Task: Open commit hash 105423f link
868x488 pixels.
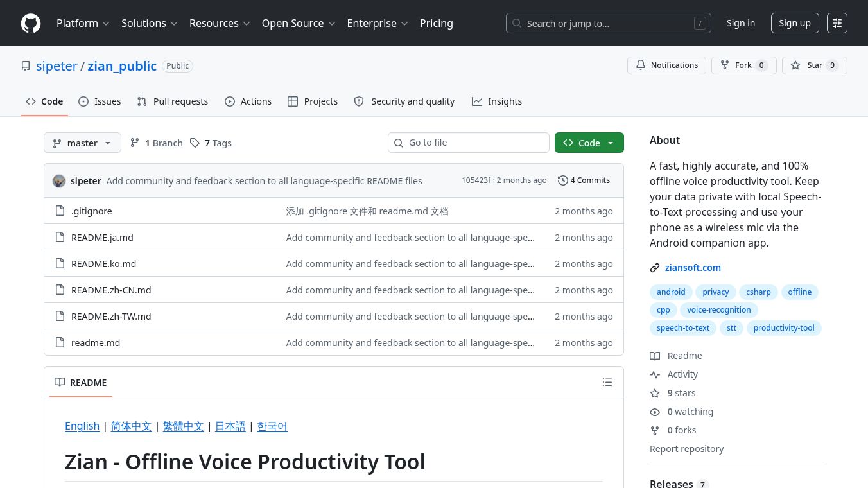Action: click(x=476, y=180)
